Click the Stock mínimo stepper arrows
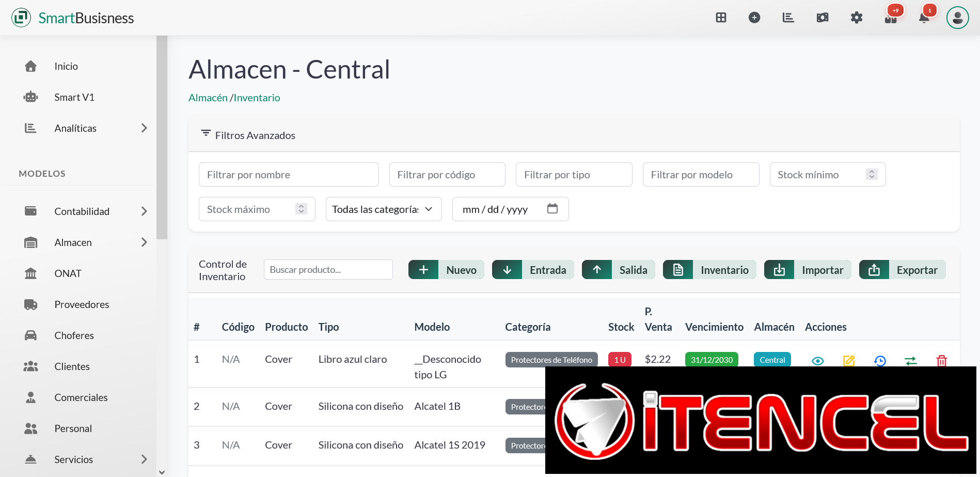Viewport: 980px width, 477px height. (872, 175)
